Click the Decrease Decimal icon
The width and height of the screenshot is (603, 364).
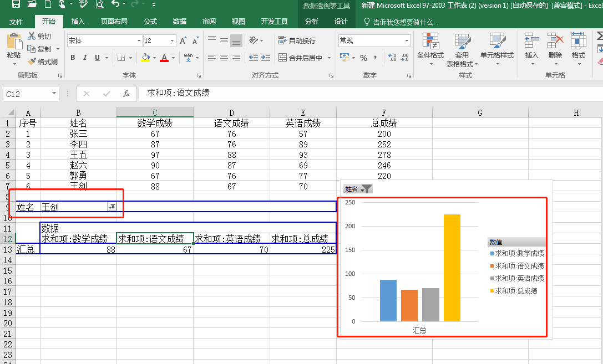click(x=405, y=58)
